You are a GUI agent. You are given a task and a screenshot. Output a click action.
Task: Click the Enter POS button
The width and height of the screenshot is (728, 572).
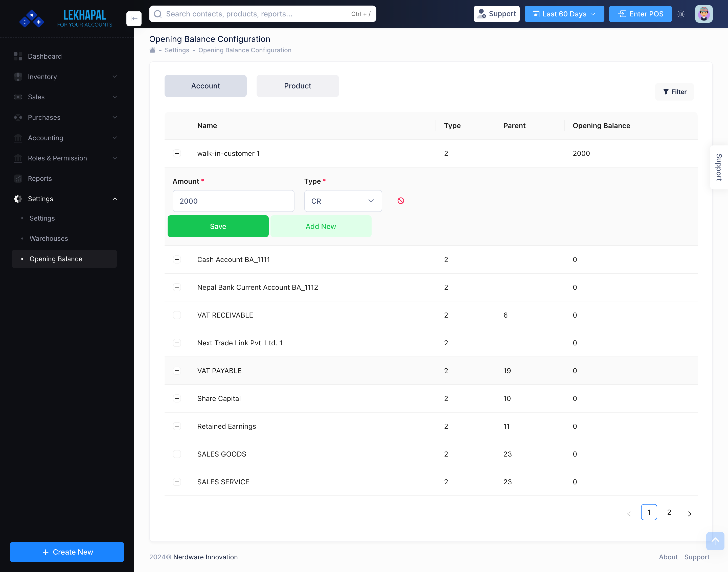[x=640, y=14]
